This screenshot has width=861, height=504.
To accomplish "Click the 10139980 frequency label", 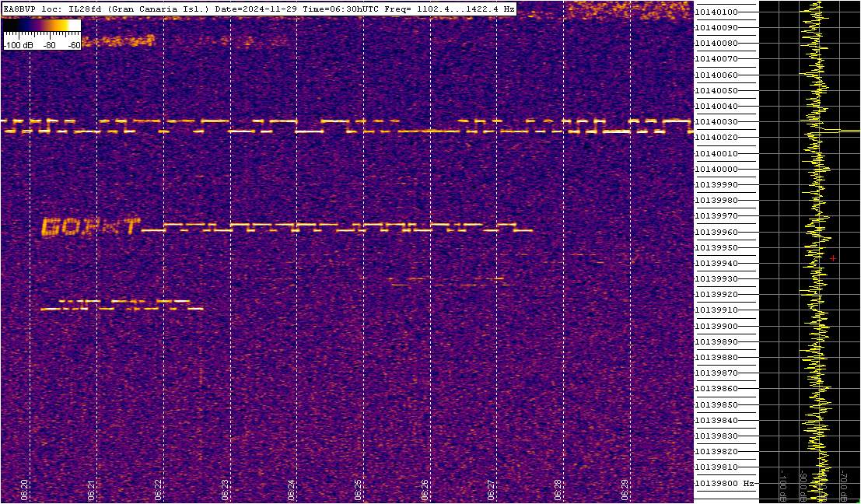I will tap(716, 201).
